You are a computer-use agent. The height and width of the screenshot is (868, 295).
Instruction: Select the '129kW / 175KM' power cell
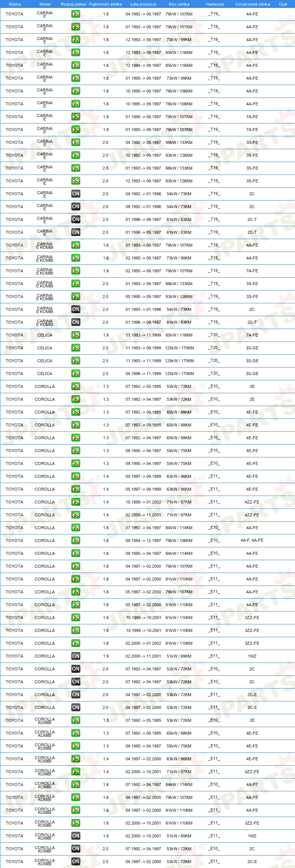click(x=179, y=361)
